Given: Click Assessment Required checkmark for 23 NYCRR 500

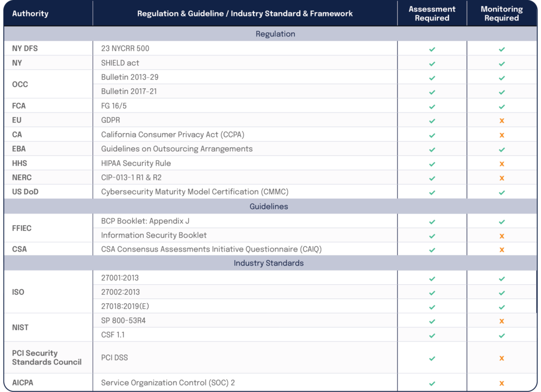Looking at the screenshot, I should tap(432, 49).
